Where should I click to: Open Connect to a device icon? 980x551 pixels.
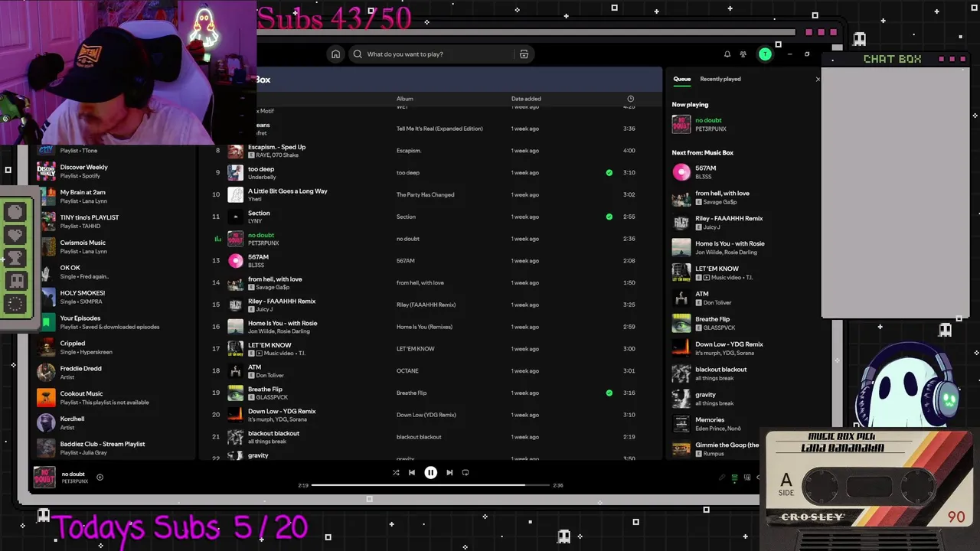coord(747,478)
